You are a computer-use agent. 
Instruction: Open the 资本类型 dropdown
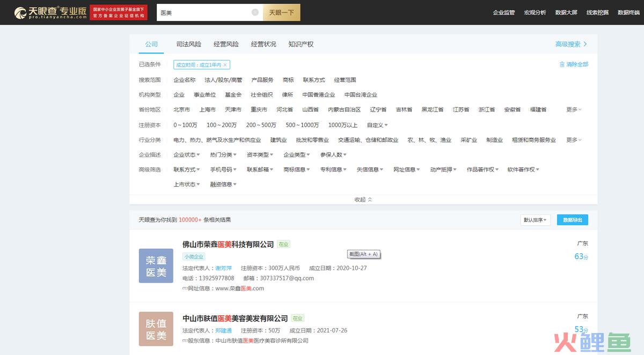point(260,154)
